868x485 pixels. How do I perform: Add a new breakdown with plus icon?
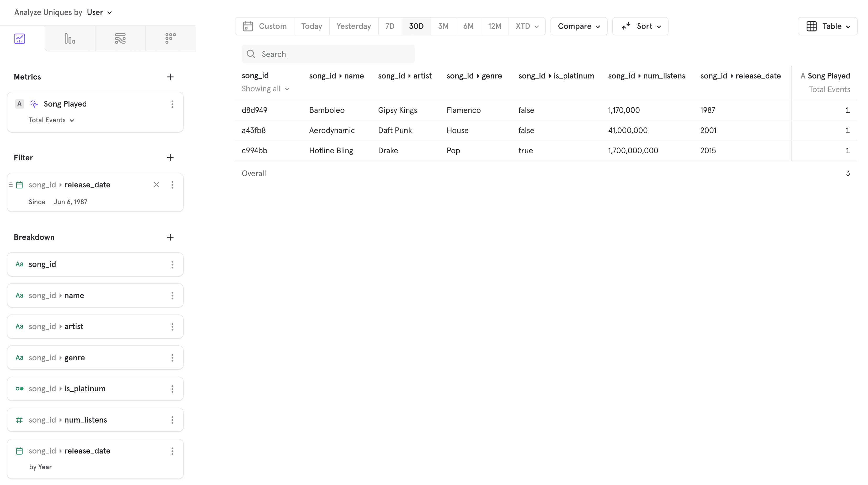pos(170,237)
